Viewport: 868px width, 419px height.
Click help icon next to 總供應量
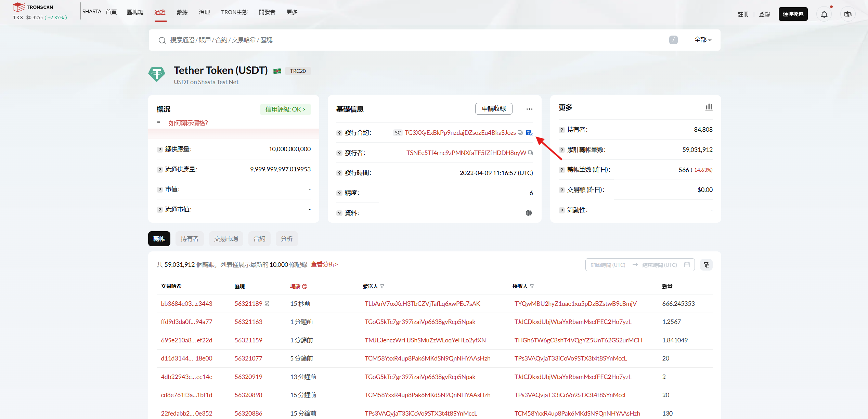[x=159, y=149]
